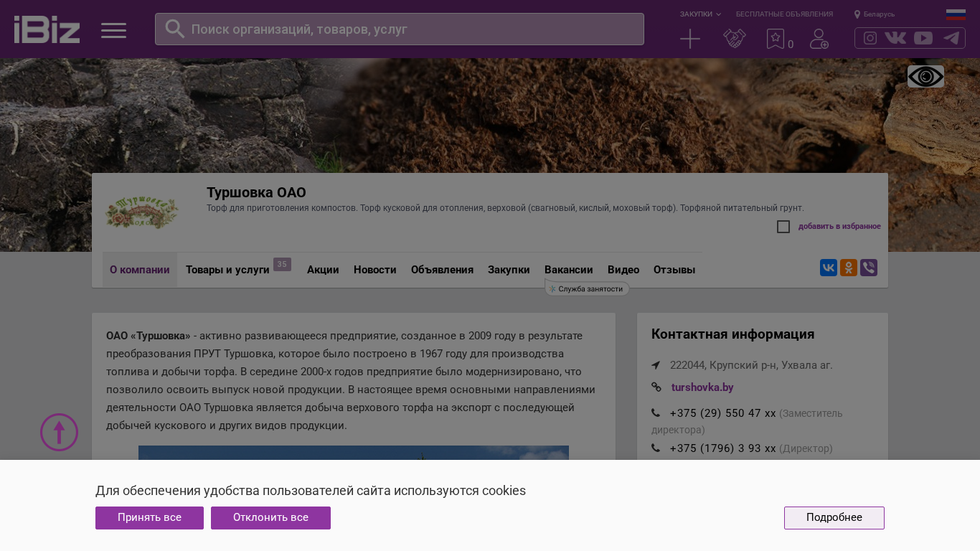The image size is (980, 551).
Task: Share on Odnoklassniki icon
Action: (848, 268)
